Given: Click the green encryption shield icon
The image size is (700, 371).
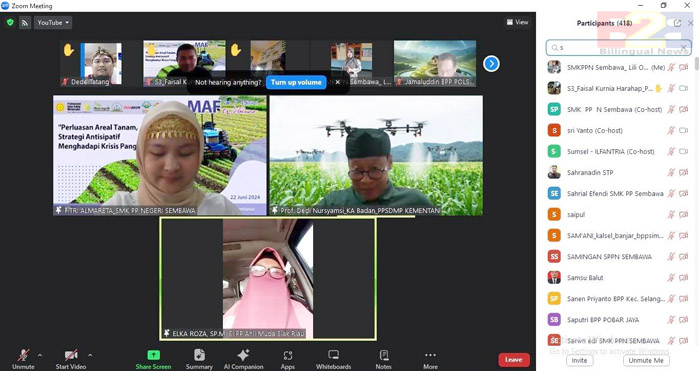Looking at the screenshot, I should pyautogui.click(x=10, y=22).
